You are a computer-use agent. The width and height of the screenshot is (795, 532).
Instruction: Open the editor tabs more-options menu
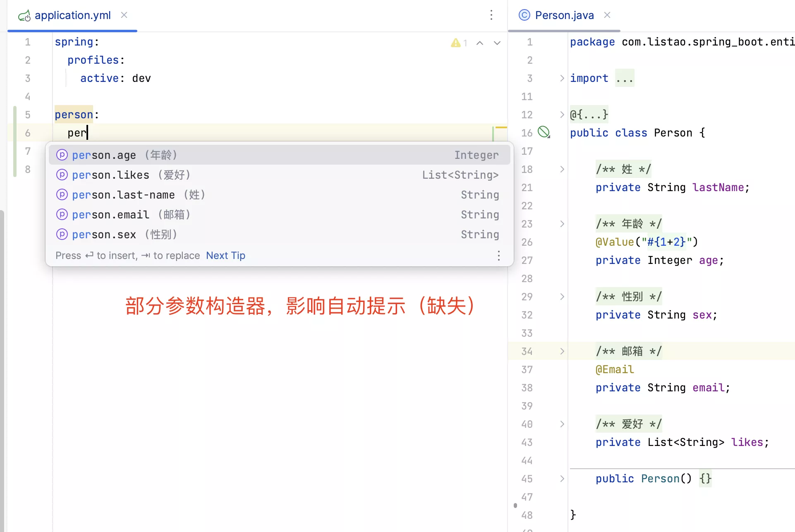click(491, 15)
